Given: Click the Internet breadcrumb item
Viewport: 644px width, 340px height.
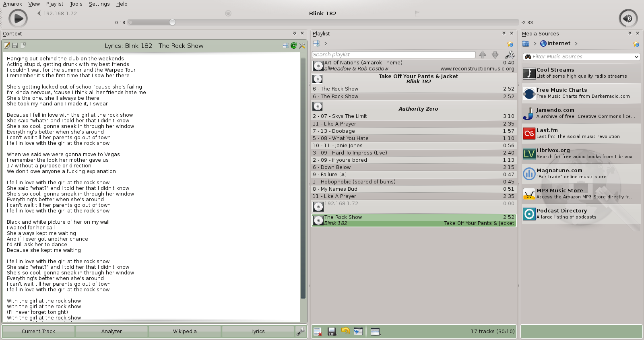Looking at the screenshot, I should point(555,43).
